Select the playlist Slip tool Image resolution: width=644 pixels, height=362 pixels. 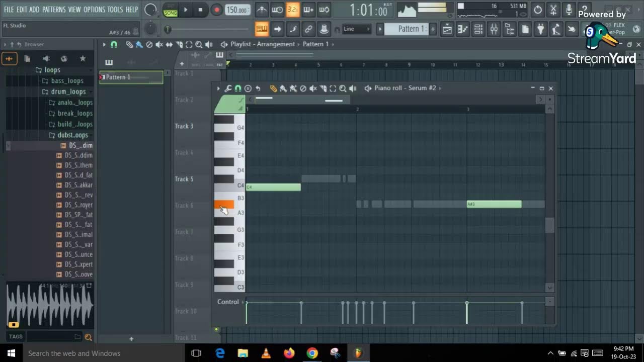coord(169,45)
